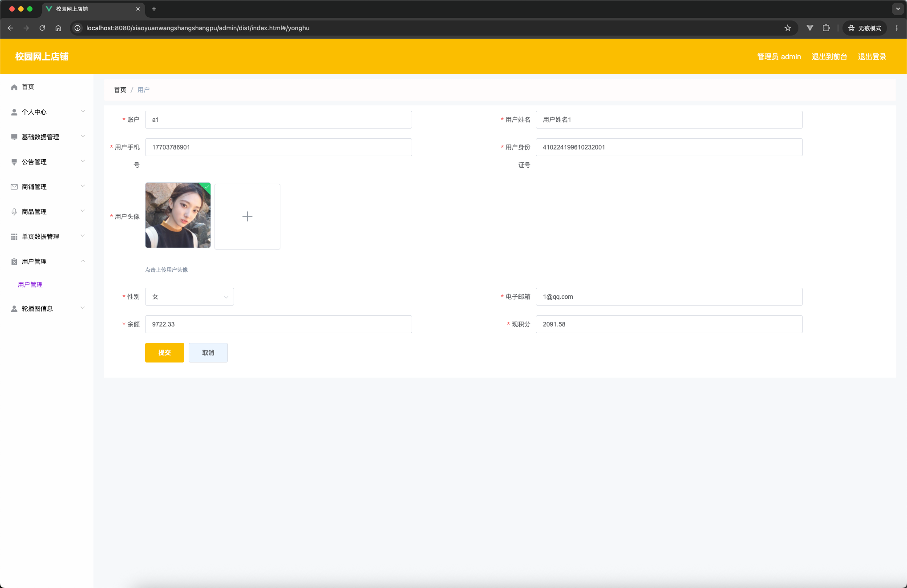Click the 取消 cancel button

click(x=208, y=353)
